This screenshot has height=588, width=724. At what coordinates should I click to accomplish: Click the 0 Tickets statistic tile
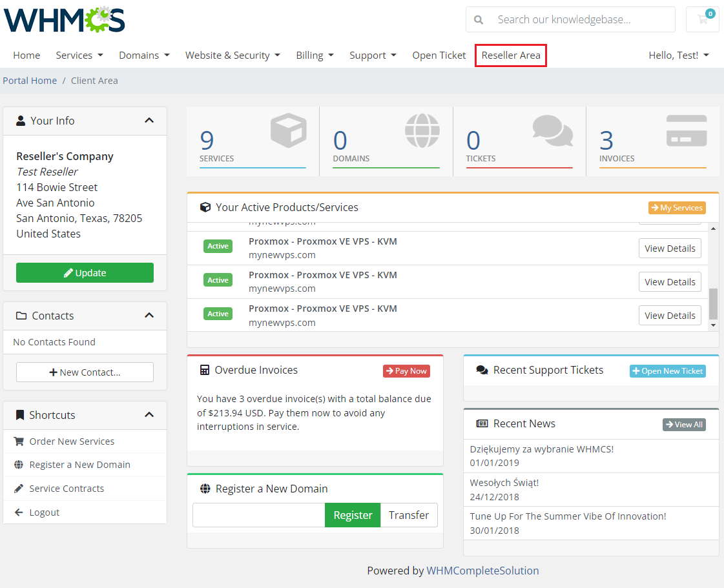519,141
